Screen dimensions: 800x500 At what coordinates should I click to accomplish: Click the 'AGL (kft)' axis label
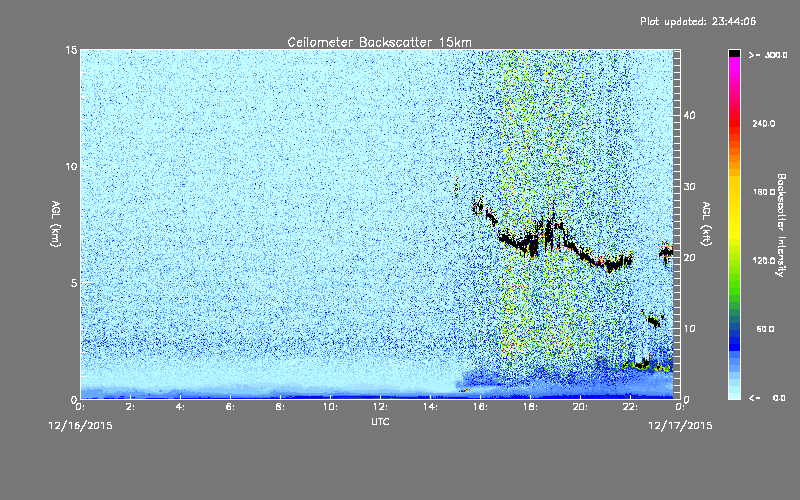pos(707,223)
